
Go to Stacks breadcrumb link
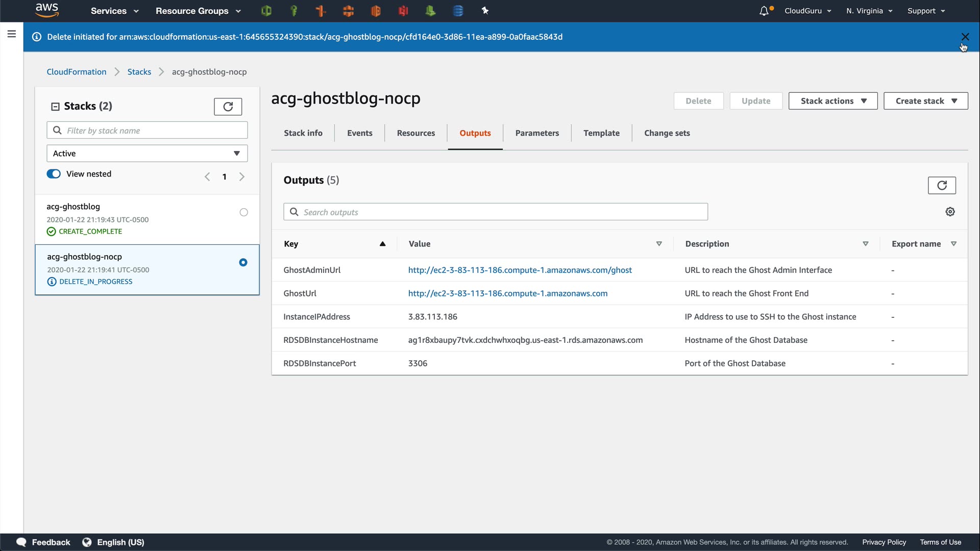(x=139, y=72)
